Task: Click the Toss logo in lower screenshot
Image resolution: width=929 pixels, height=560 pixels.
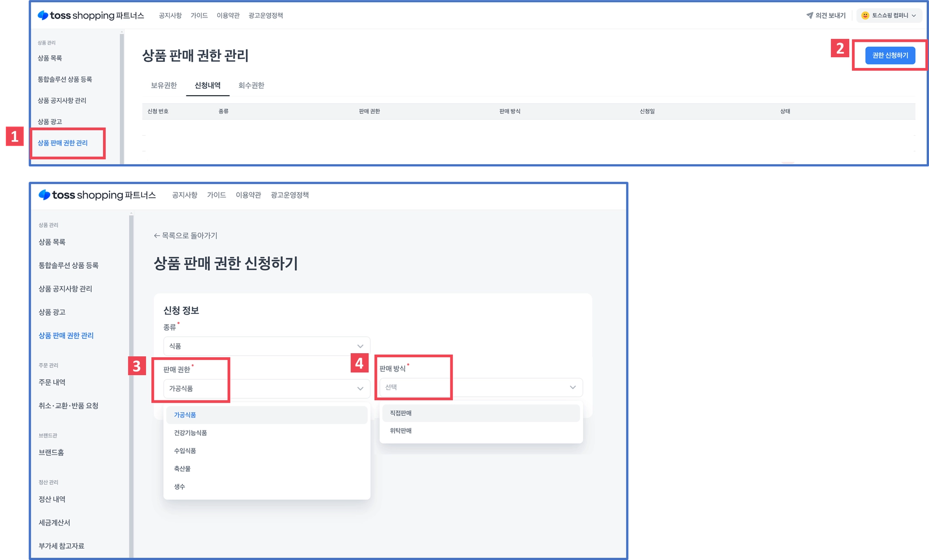Action: [x=44, y=195]
